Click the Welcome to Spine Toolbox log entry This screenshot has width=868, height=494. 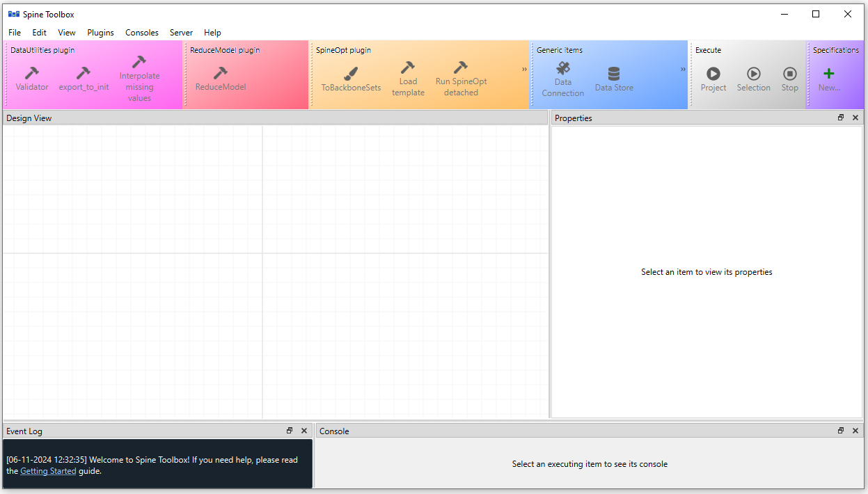pos(152,465)
